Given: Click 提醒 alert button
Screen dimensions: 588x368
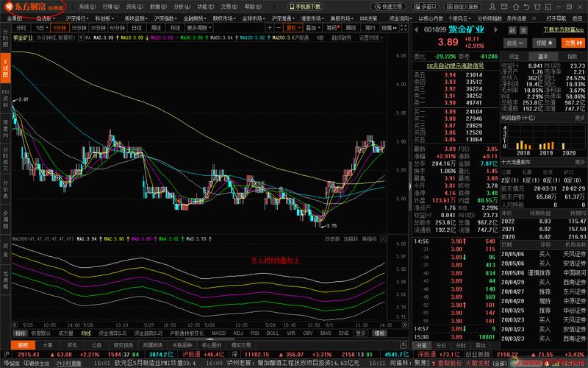Looking at the screenshot, I should [x=545, y=43].
